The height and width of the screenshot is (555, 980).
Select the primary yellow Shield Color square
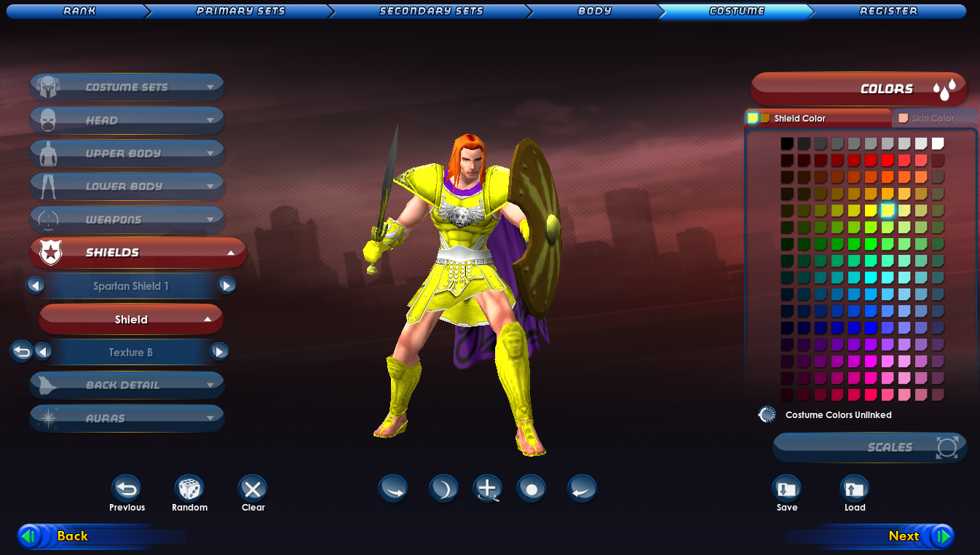pos(753,118)
